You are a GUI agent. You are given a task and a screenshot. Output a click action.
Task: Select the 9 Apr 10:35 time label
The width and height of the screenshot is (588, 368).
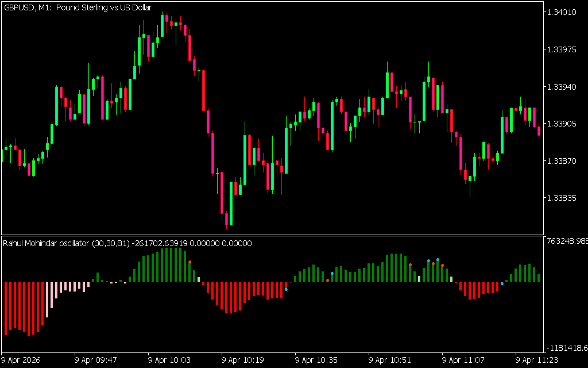pos(316,361)
